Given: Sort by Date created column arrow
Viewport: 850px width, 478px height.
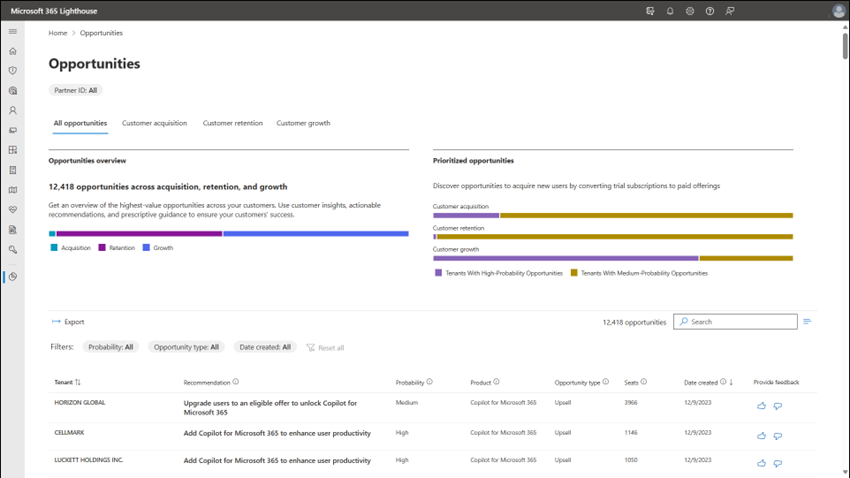Looking at the screenshot, I should coord(731,382).
